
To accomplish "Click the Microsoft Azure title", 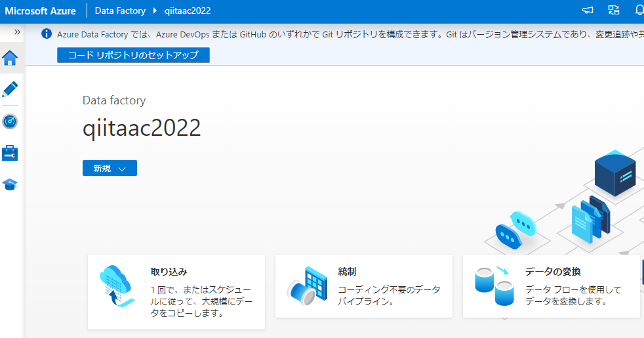I will click(x=40, y=11).
